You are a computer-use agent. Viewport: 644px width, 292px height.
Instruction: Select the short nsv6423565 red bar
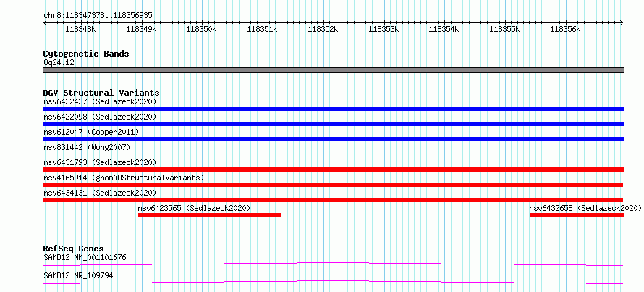(x=209, y=215)
